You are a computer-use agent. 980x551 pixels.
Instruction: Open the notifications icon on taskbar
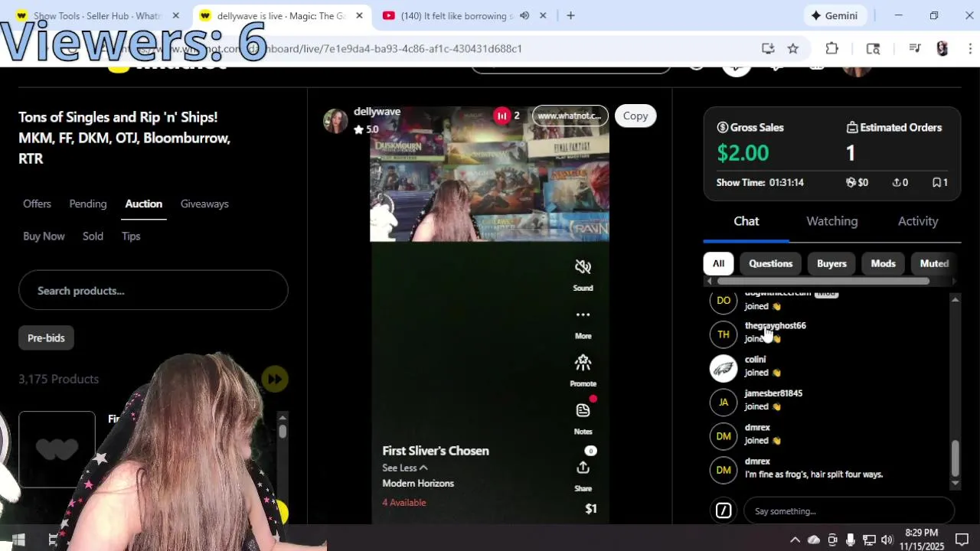[962, 540]
